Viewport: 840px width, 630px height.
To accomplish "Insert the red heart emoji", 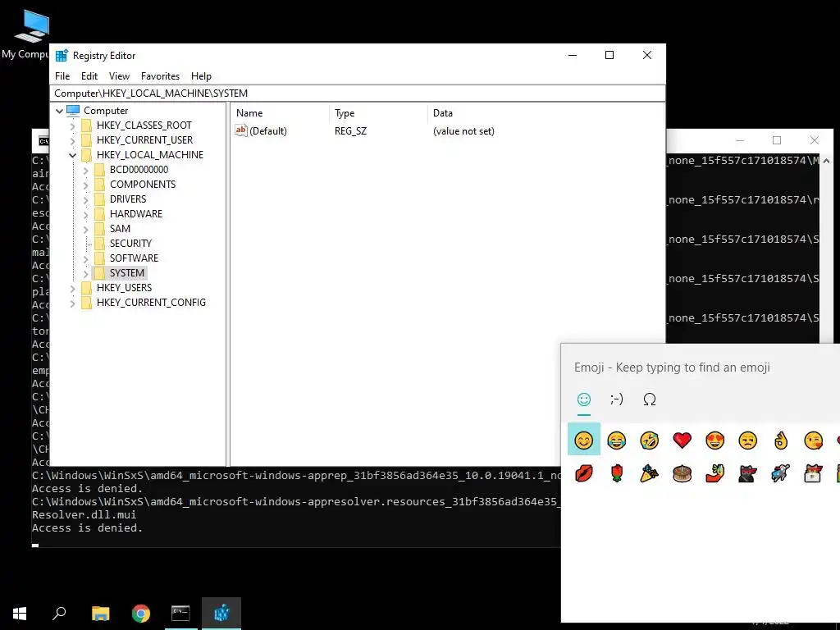I will [682, 441].
